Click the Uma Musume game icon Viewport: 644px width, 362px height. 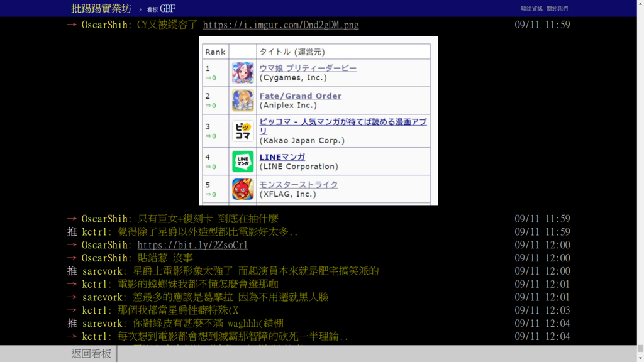243,73
